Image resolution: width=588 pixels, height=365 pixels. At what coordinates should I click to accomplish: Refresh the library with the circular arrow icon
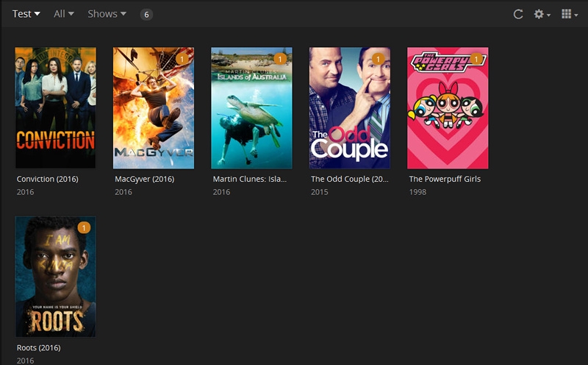tap(518, 14)
